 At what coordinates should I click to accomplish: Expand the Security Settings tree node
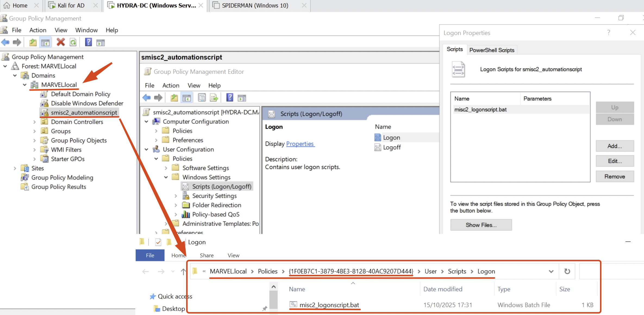click(176, 196)
